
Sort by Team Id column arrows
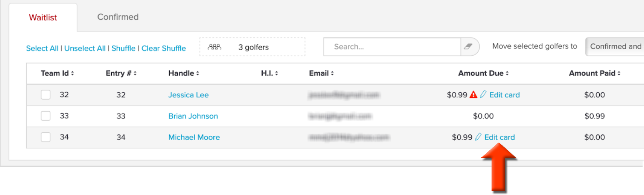click(x=72, y=73)
